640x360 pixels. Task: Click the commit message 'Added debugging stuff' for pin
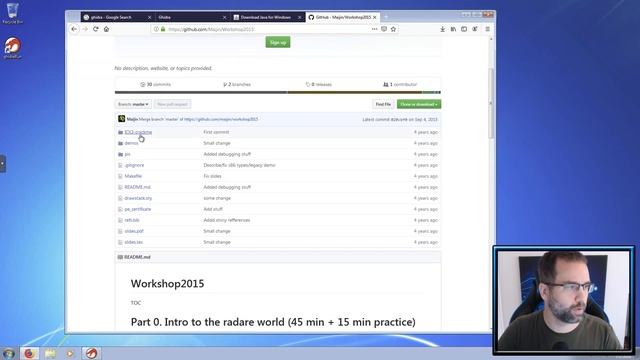(x=227, y=154)
